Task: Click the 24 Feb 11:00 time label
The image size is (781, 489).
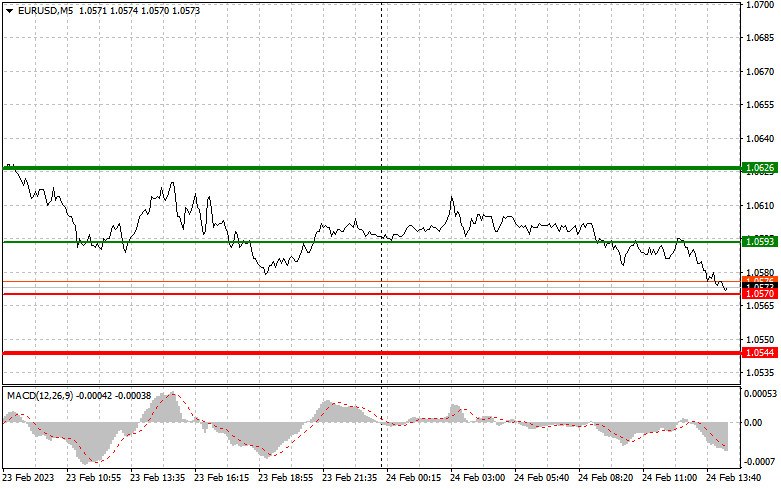Action: [x=669, y=478]
